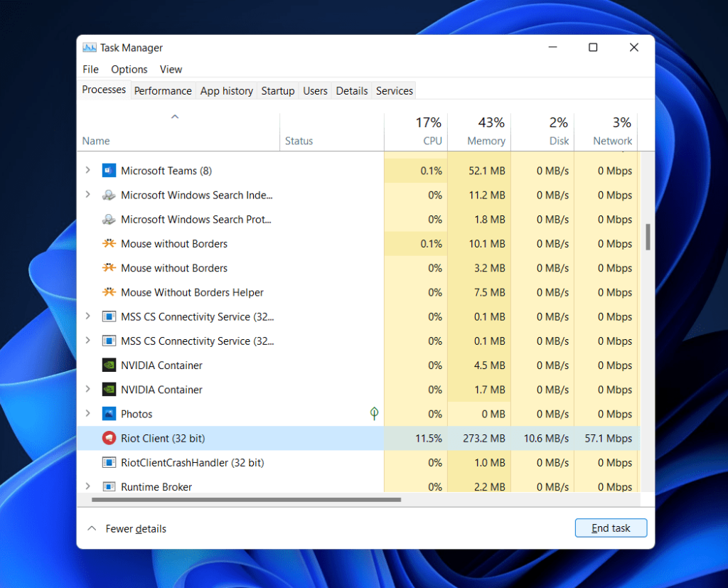Expand the first MSS CS Connectivity Service
Viewport: 728px width, 588px height.
pos(87,316)
